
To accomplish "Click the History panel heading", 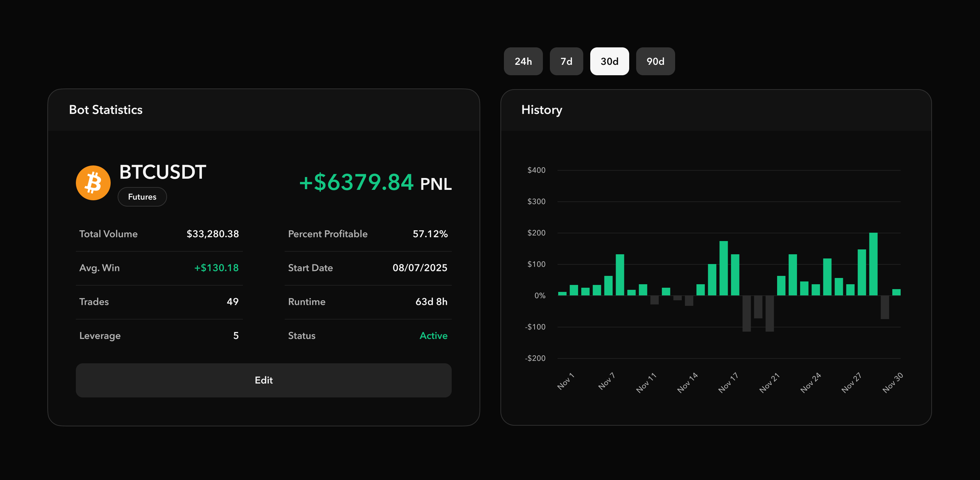I will point(542,110).
